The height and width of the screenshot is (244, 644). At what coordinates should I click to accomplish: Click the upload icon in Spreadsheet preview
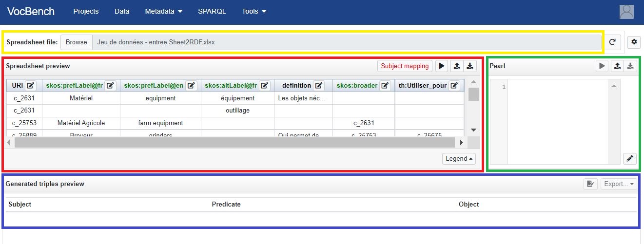pos(456,66)
